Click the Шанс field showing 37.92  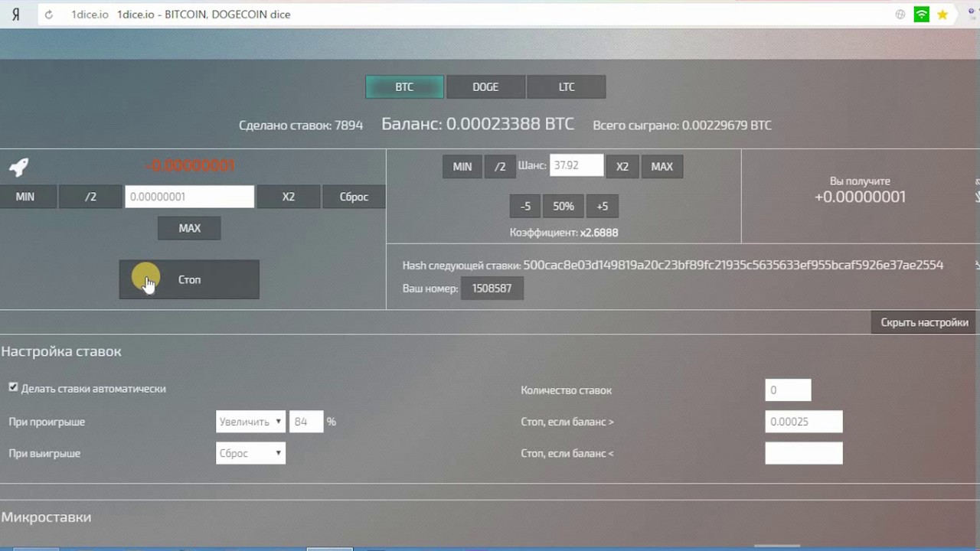click(577, 165)
